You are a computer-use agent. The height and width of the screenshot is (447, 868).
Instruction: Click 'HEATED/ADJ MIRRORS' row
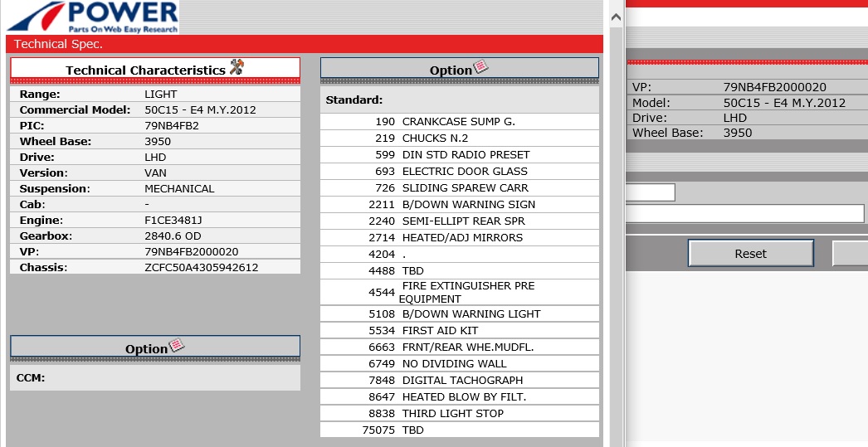point(460,238)
